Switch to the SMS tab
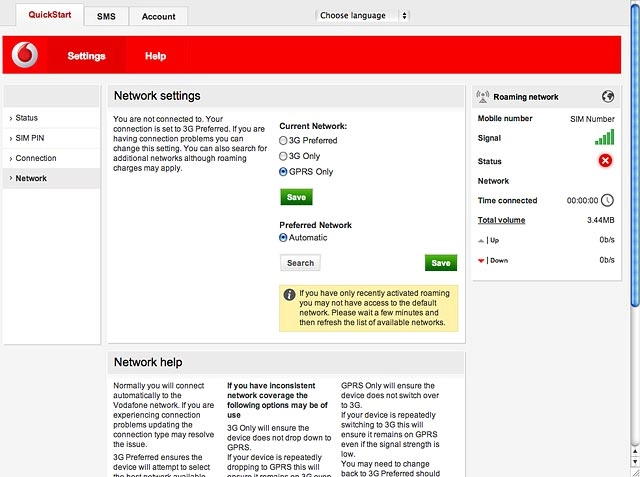 (x=106, y=17)
